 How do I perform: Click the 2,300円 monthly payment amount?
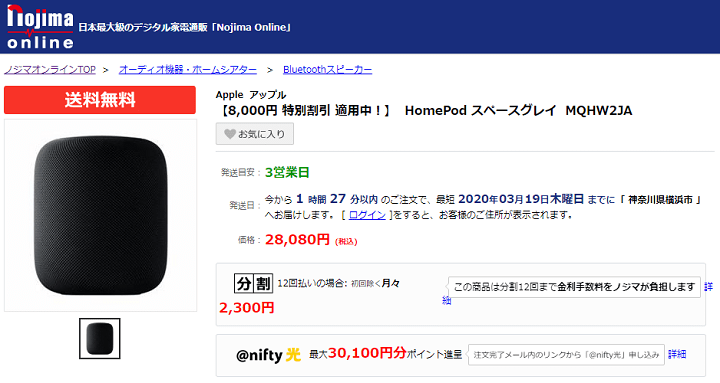pyautogui.click(x=247, y=308)
